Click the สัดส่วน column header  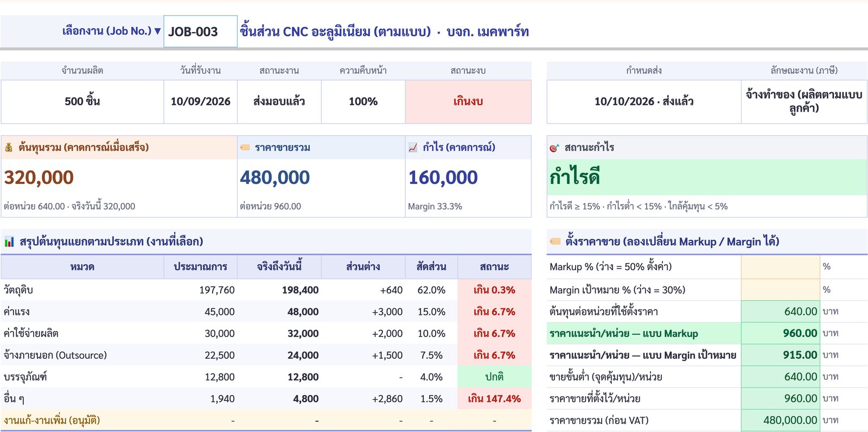point(432,266)
